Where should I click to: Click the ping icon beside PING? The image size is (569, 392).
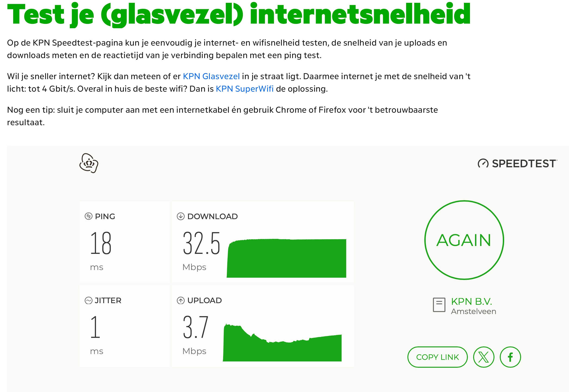tap(88, 216)
